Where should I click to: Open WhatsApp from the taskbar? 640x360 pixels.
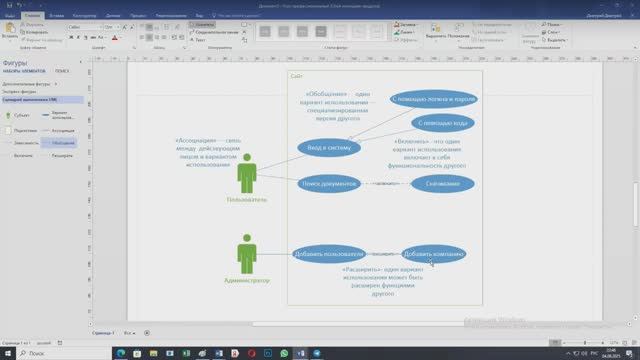pyautogui.click(x=284, y=353)
